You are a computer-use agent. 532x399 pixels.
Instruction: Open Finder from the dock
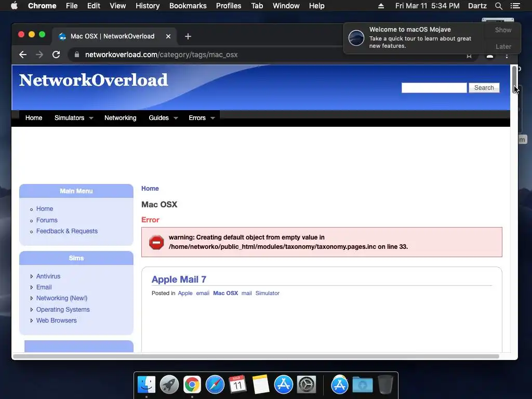point(146,385)
